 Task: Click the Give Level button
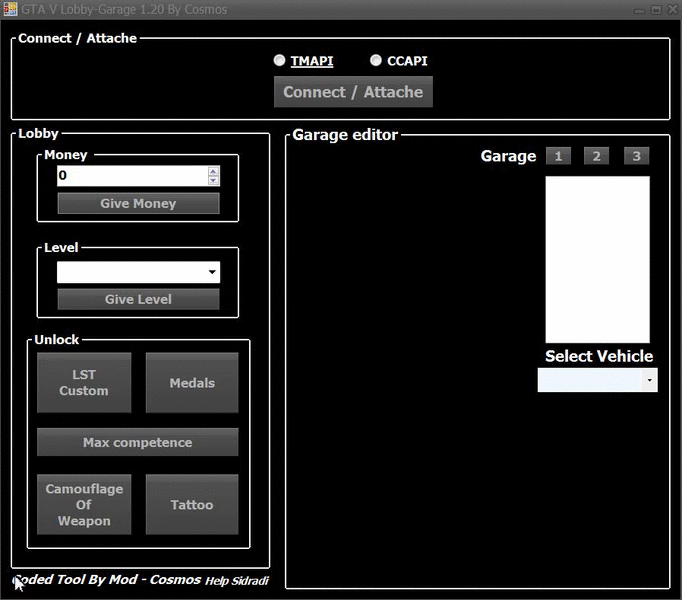point(138,299)
